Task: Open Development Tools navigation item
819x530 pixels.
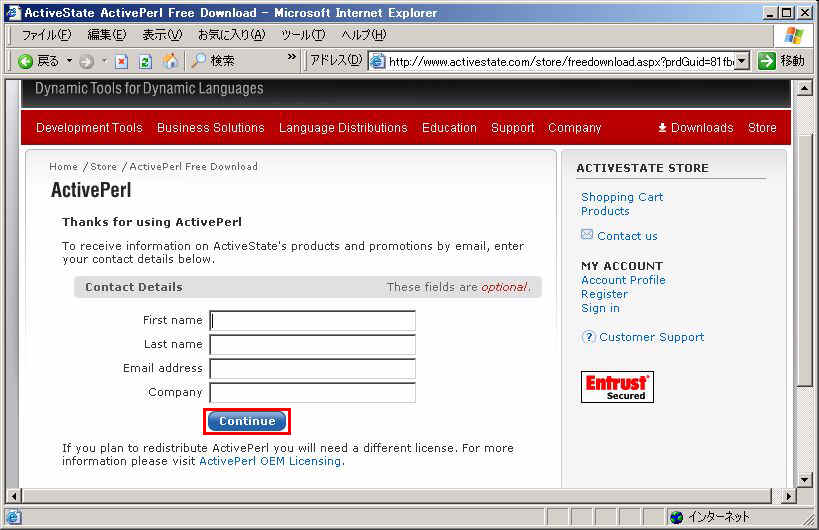Action: pyautogui.click(x=89, y=128)
